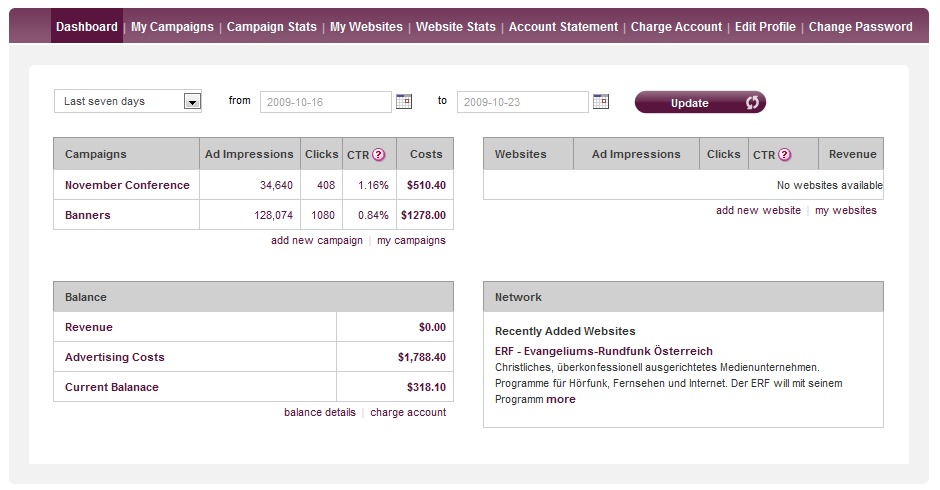Open the November Conference campaign

click(127, 185)
